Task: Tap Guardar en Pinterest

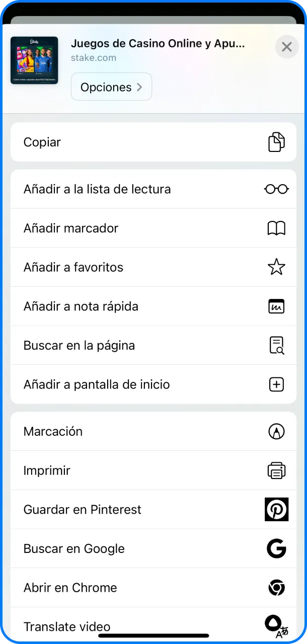Action: point(82,509)
